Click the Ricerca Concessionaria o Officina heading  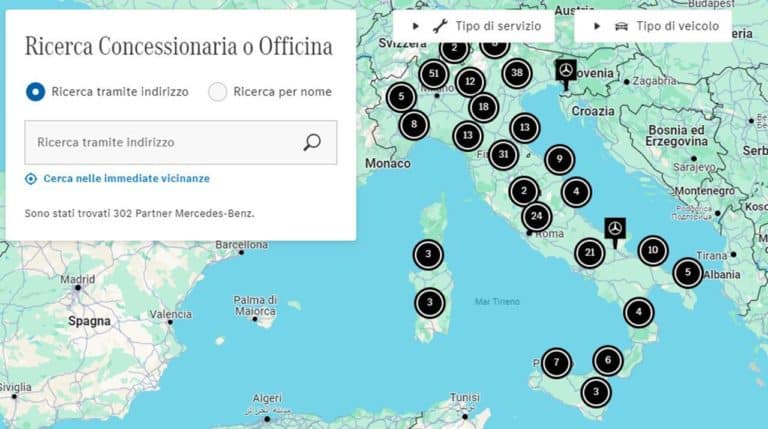tap(179, 47)
